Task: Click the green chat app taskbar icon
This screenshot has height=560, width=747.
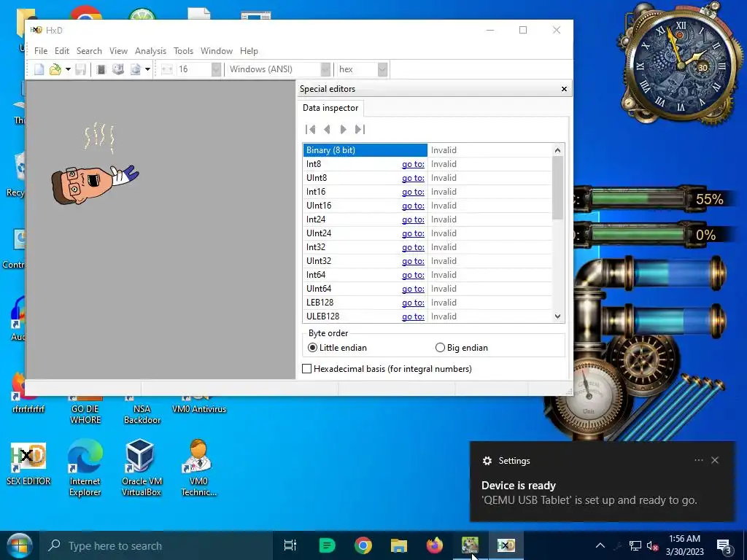Action: point(327,545)
